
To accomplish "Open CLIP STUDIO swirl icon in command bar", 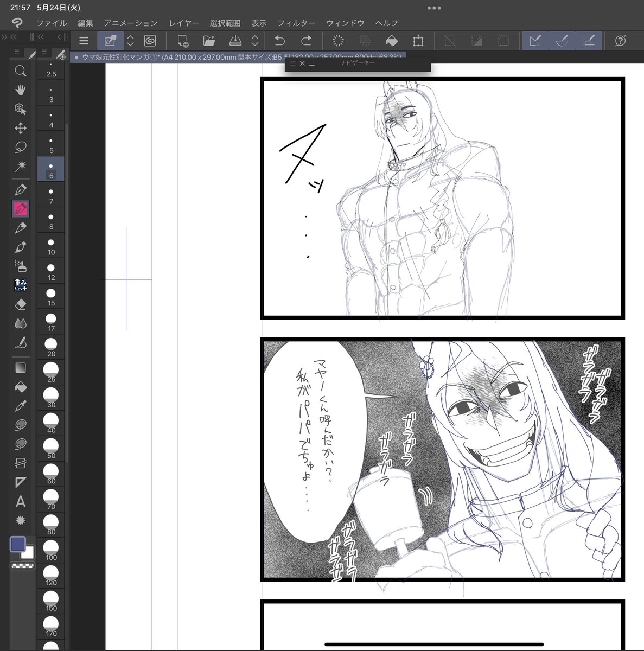I will pos(150,41).
